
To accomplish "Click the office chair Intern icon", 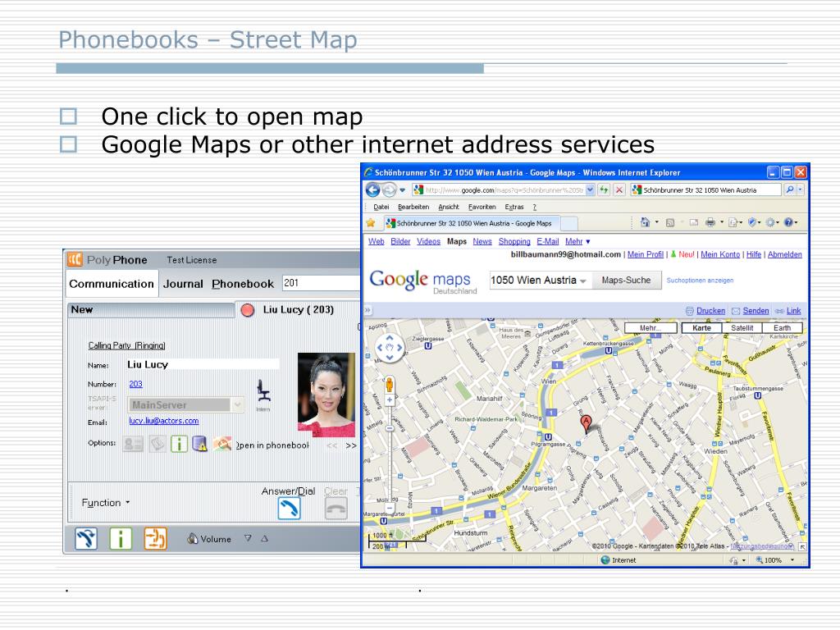I will click(x=263, y=391).
